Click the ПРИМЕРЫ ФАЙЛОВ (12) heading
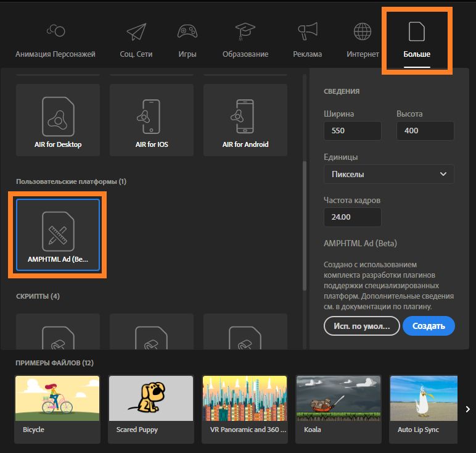476x453 pixels. click(x=55, y=363)
